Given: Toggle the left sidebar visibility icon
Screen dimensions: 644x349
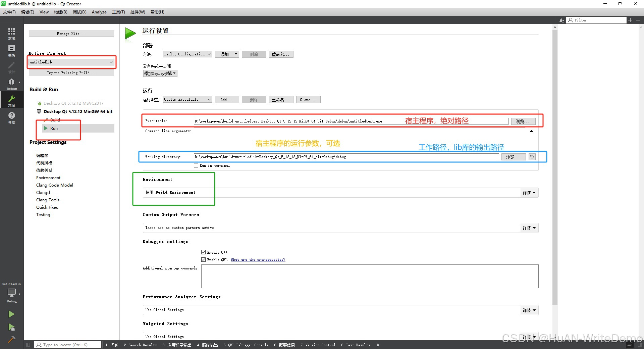Looking at the screenshot, I should tap(28, 345).
